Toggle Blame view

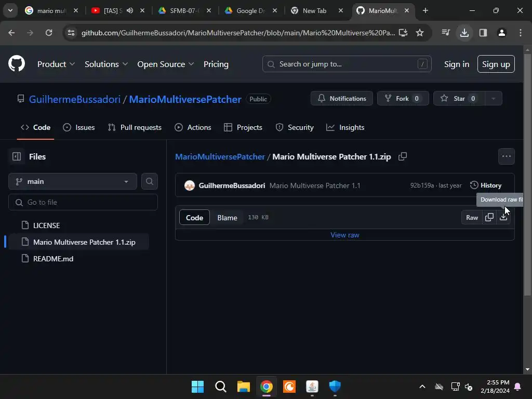tap(227, 218)
